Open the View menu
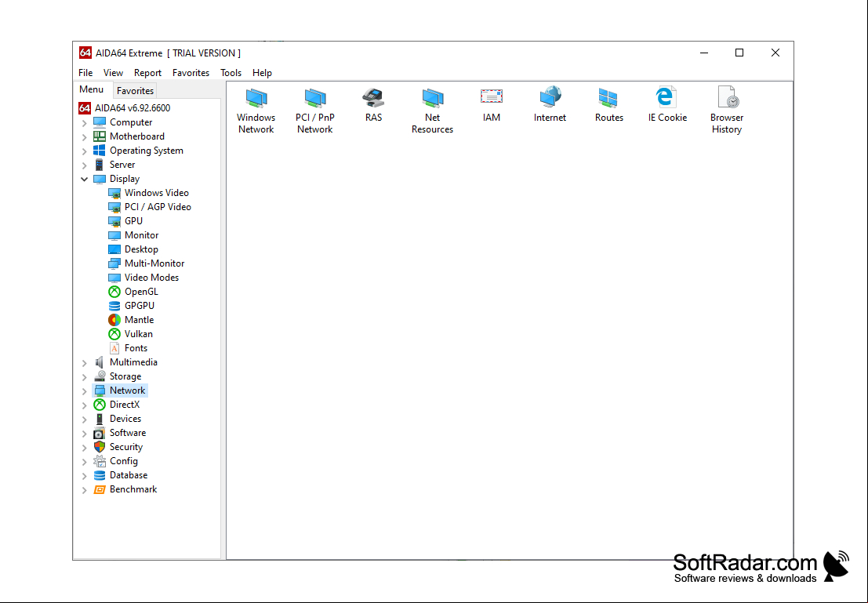868x603 pixels. (113, 73)
